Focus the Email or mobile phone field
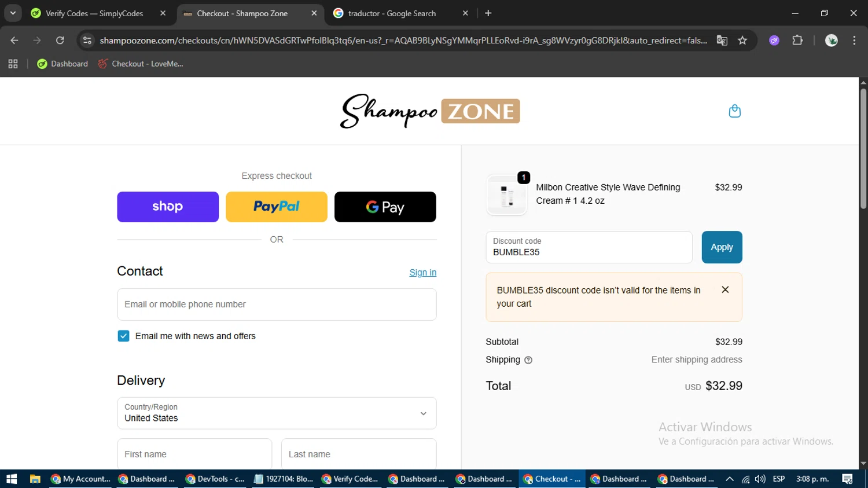Image resolution: width=868 pixels, height=488 pixels. click(x=277, y=304)
